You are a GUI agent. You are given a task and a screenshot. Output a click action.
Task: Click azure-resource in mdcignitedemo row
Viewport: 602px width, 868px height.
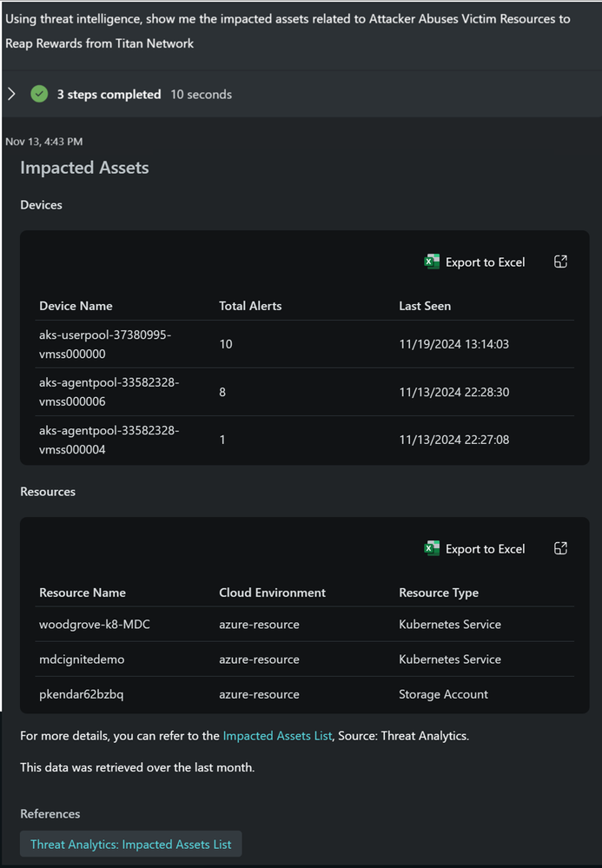[x=259, y=659]
